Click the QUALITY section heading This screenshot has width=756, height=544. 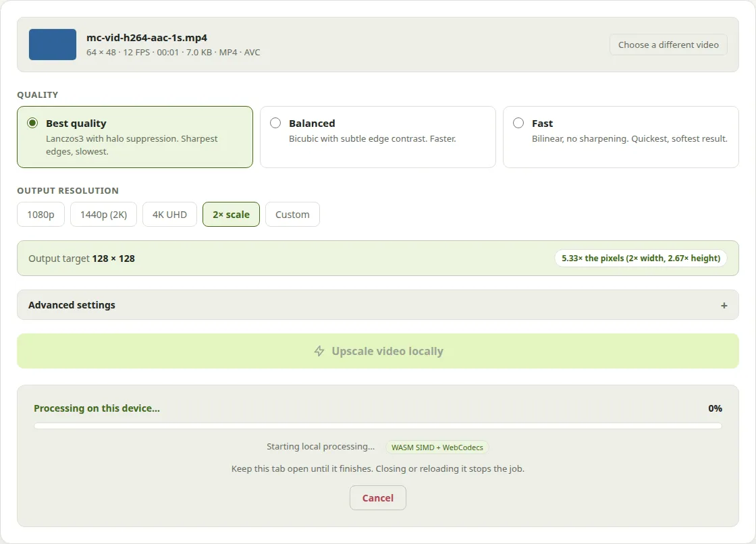pyautogui.click(x=38, y=95)
